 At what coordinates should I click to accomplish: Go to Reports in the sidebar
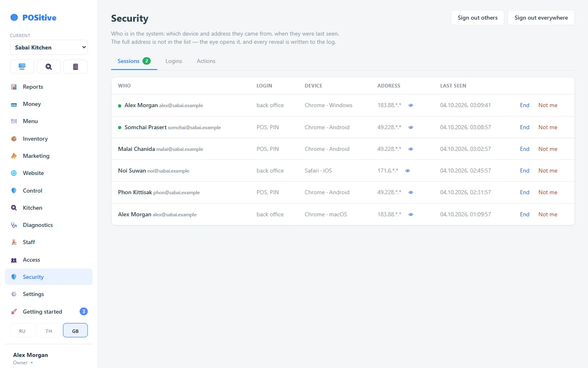point(49,87)
